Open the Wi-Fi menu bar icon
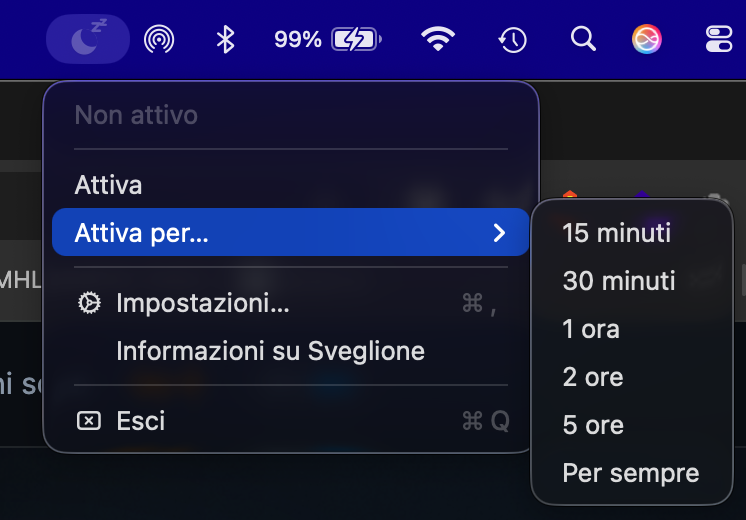The image size is (746, 520). [x=438, y=39]
